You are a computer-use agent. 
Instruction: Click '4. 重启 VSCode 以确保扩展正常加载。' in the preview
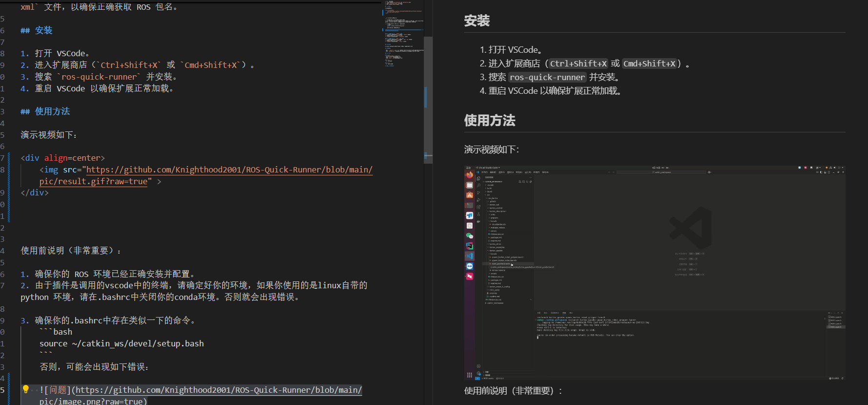[551, 91]
